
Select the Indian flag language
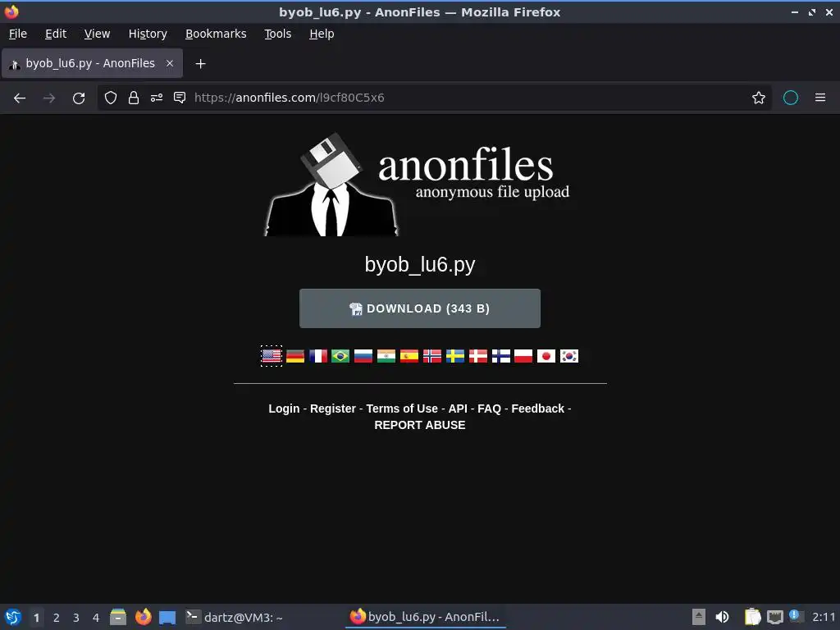(x=386, y=356)
